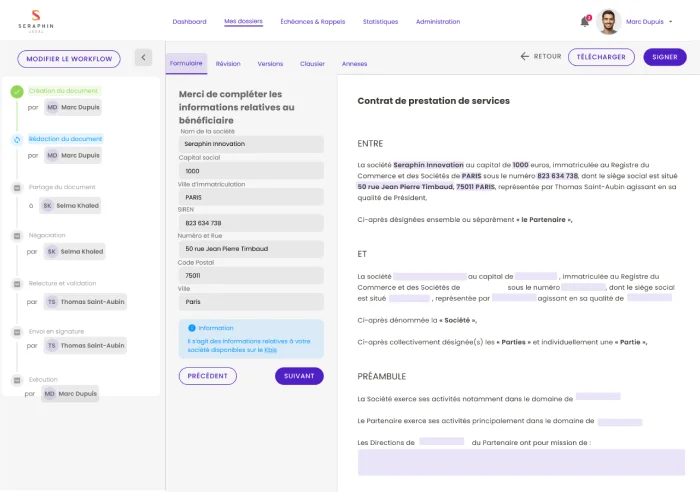Go to Échéances & Rappels
The width and height of the screenshot is (700, 492).
point(312,21)
